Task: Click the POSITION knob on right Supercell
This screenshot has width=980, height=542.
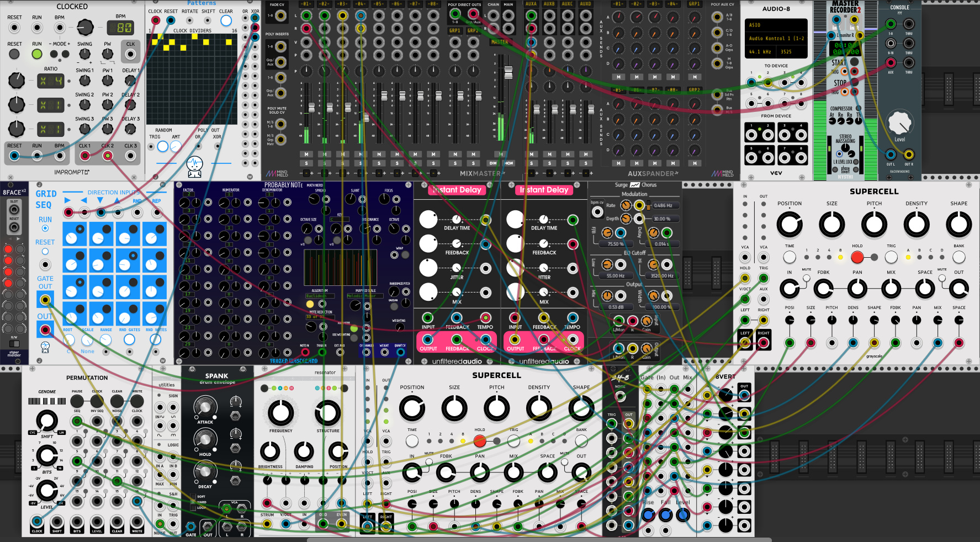Action: [790, 224]
